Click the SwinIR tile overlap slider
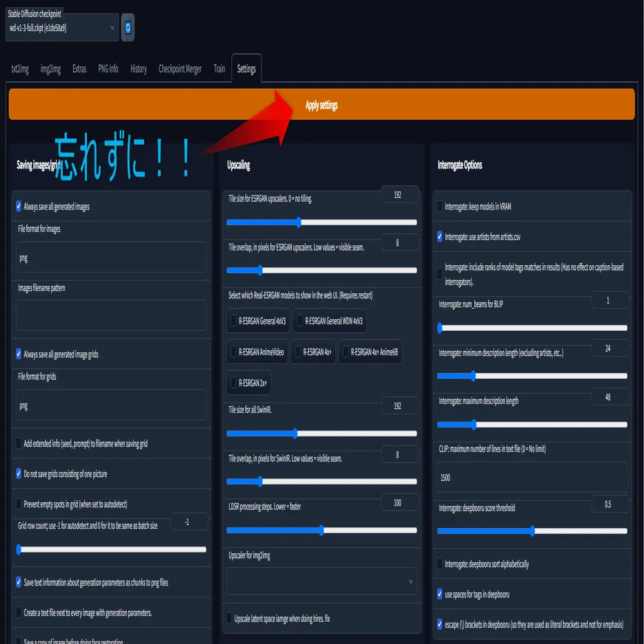The image size is (644, 644). [x=321, y=482]
